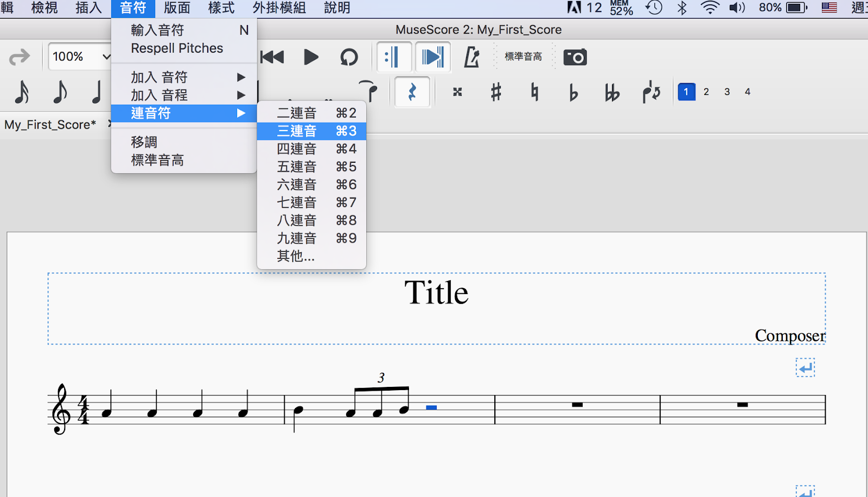Switch to voice 3
Screen dimensions: 868x497
pos(727,92)
